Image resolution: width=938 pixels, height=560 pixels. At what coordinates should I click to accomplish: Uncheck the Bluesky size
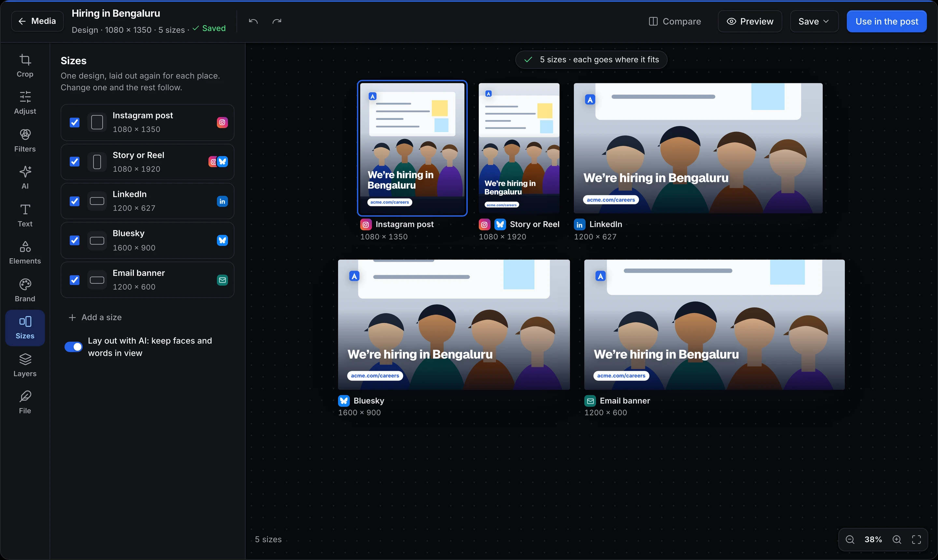(74, 240)
